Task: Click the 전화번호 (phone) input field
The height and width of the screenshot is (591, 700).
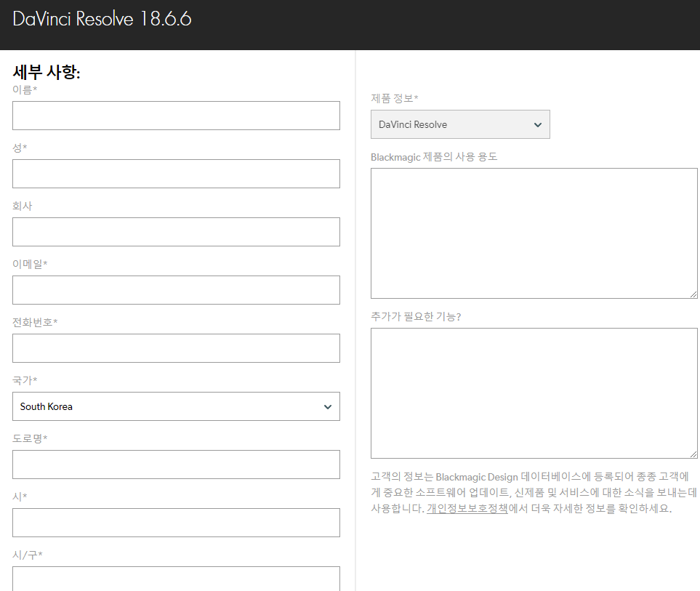Action: 176,348
